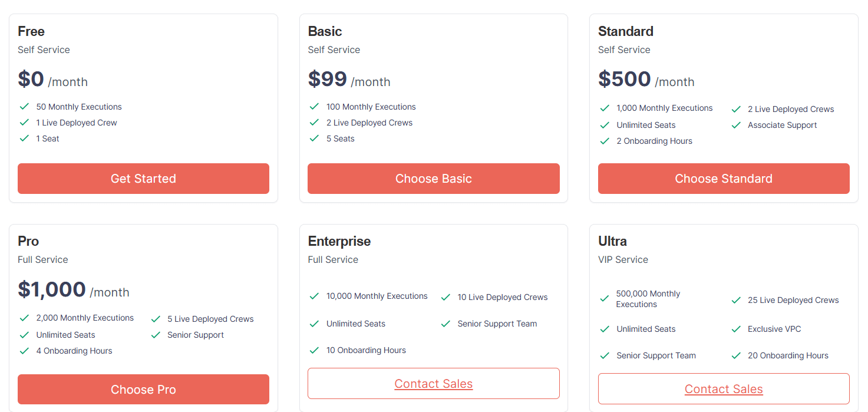Click the checkmark next to 2 Onboarding Hours
This screenshot has width=868, height=412.
[x=605, y=141]
